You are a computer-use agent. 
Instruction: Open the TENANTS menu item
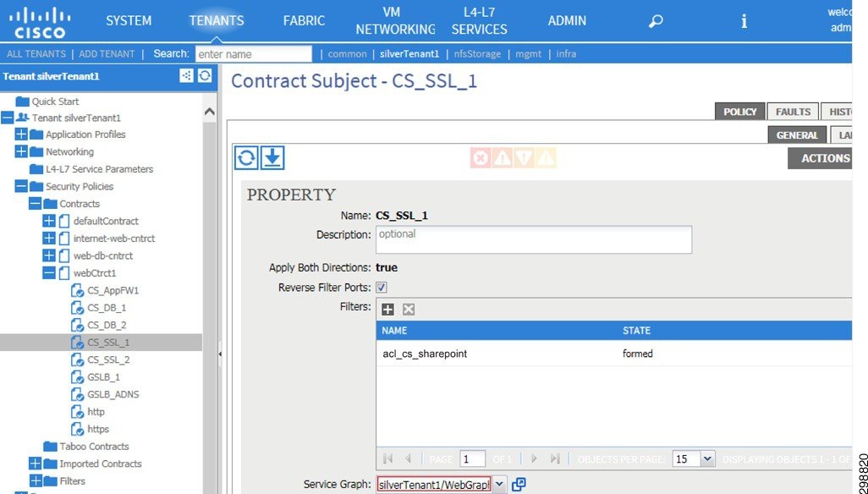(216, 19)
